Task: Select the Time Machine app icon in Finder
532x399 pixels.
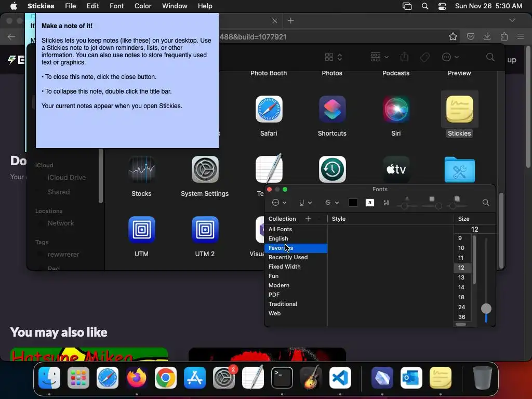Action: [332, 169]
